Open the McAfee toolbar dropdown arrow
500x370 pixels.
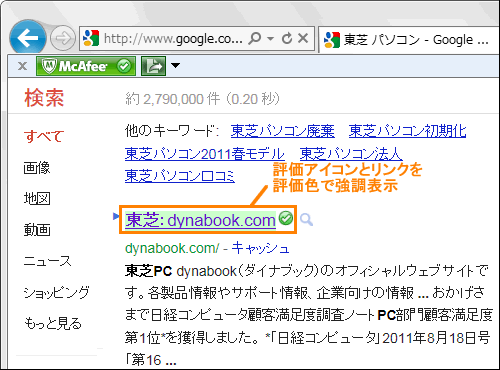pyautogui.click(x=175, y=65)
